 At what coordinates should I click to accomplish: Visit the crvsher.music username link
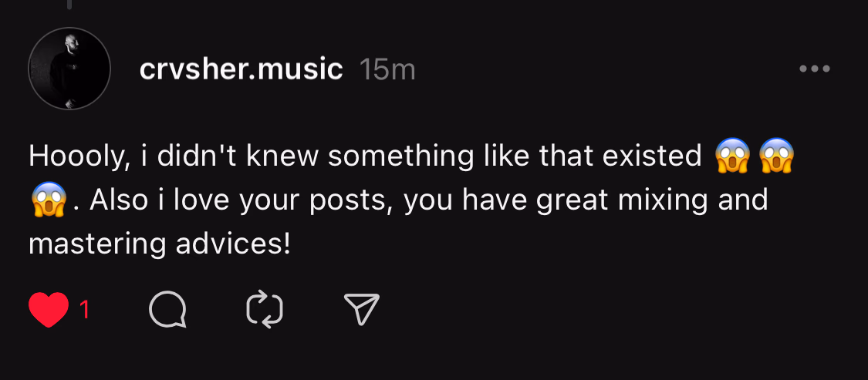(x=241, y=70)
